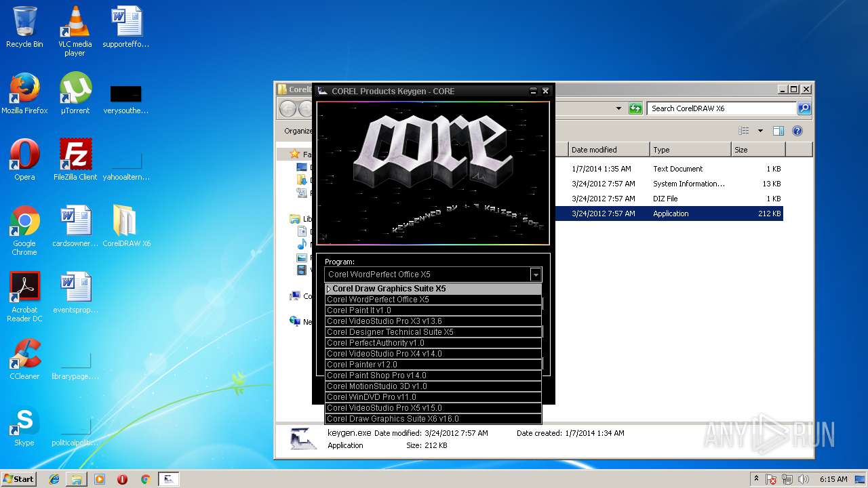Choose Corel Draw Graphics Suite X6 v16.0
Viewport: 868px width, 488px height.
point(433,419)
